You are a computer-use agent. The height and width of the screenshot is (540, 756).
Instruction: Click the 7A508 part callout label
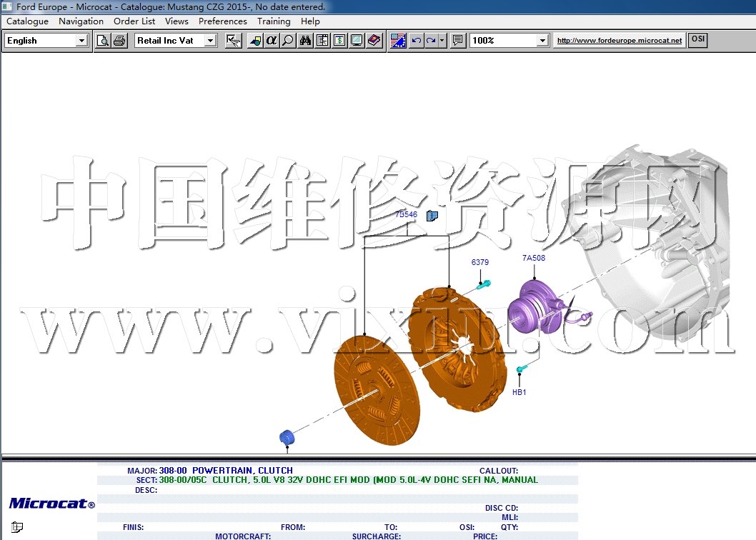tap(533, 258)
